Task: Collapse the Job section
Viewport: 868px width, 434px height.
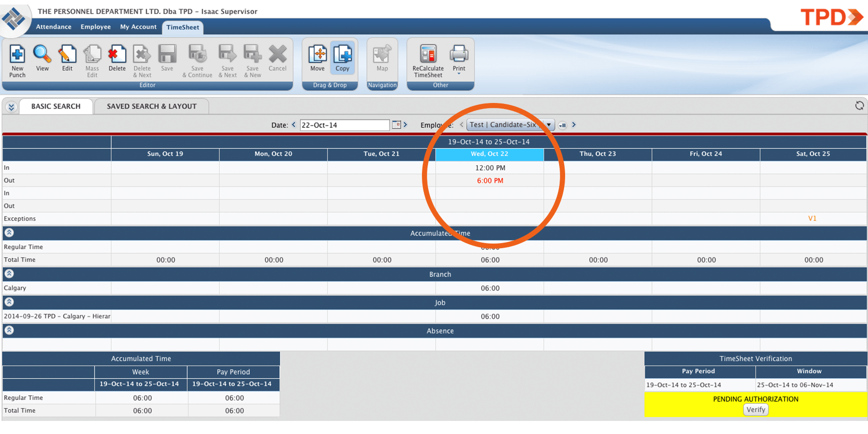Action: tap(9, 302)
